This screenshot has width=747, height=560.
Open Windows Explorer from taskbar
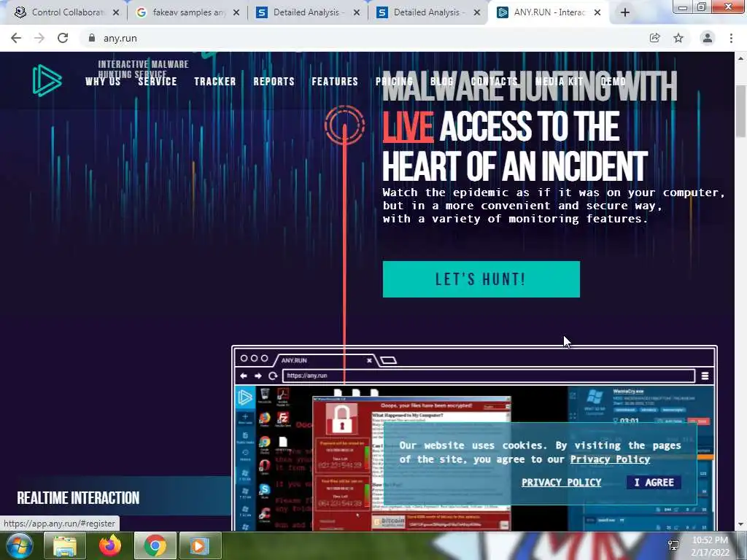point(65,545)
